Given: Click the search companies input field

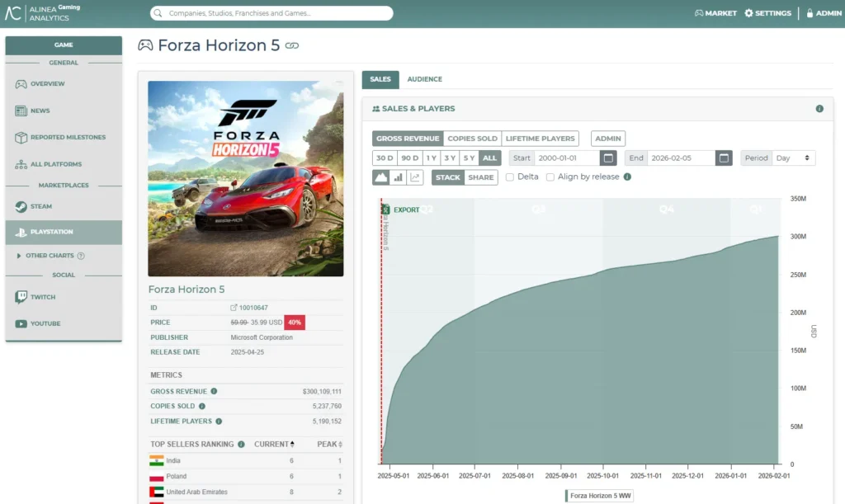Looking at the screenshot, I should [x=272, y=13].
